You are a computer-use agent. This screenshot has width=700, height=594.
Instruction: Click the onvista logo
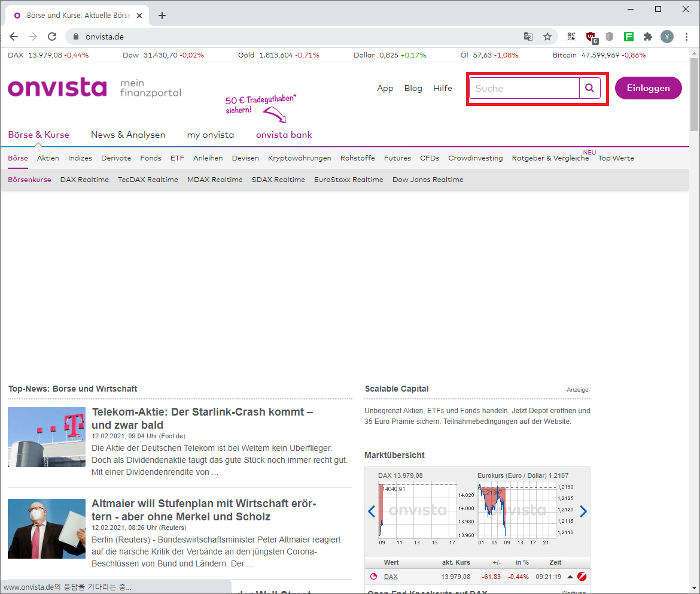pyautogui.click(x=57, y=87)
